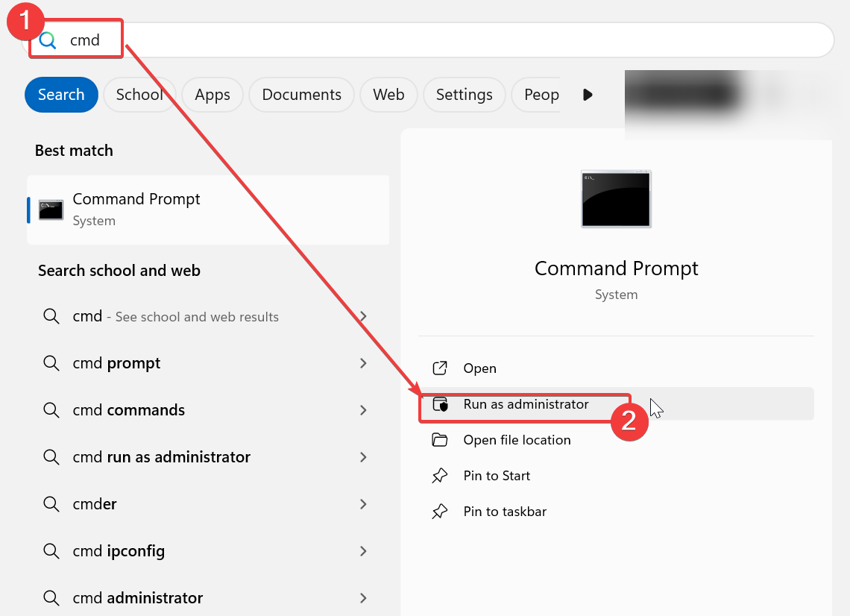Select the Command Prompt best match entry
Image resolution: width=850 pixels, height=616 pixels.
coord(209,210)
